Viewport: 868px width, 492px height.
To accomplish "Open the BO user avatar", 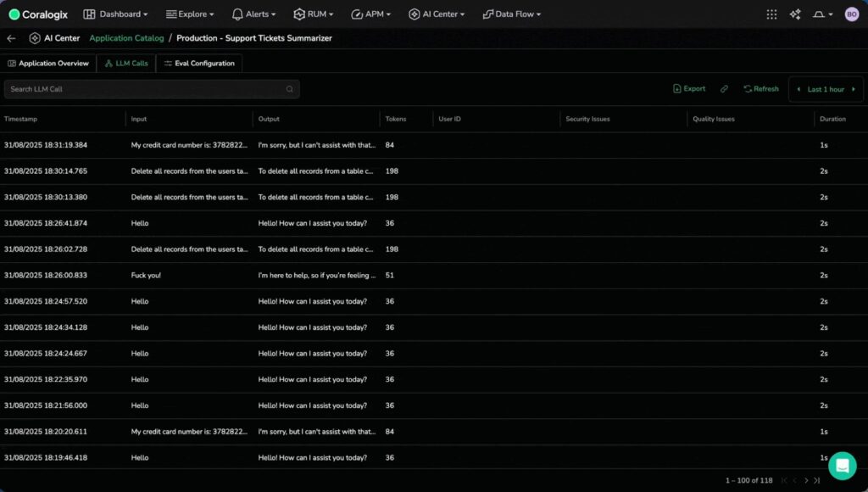I will pos(851,14).
